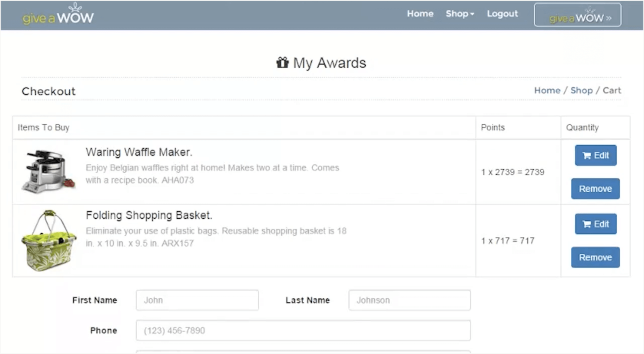
Task: Click the 1 x 717 = 717 points value
Action: pos(507,241)
